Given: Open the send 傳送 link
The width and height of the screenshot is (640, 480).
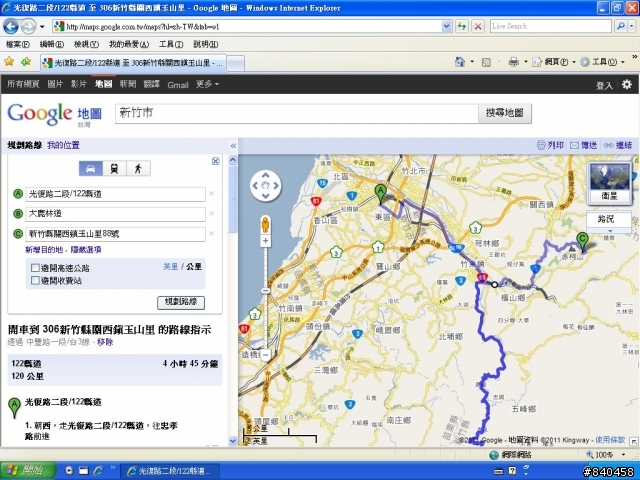Looking at the screenshot, I should click(x=583, y=145).
